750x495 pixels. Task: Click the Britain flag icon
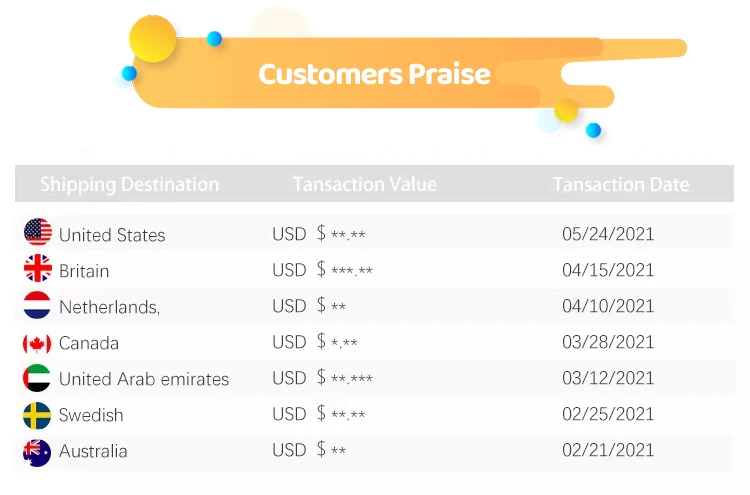pos(37,269)
